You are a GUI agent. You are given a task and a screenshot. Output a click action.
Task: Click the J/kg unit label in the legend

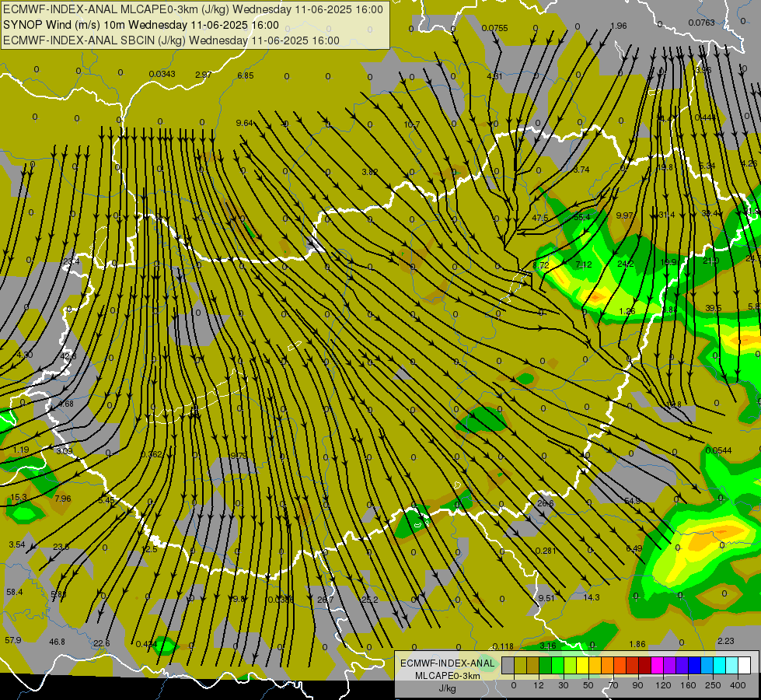pyautogui.click(x=447, y=688)
